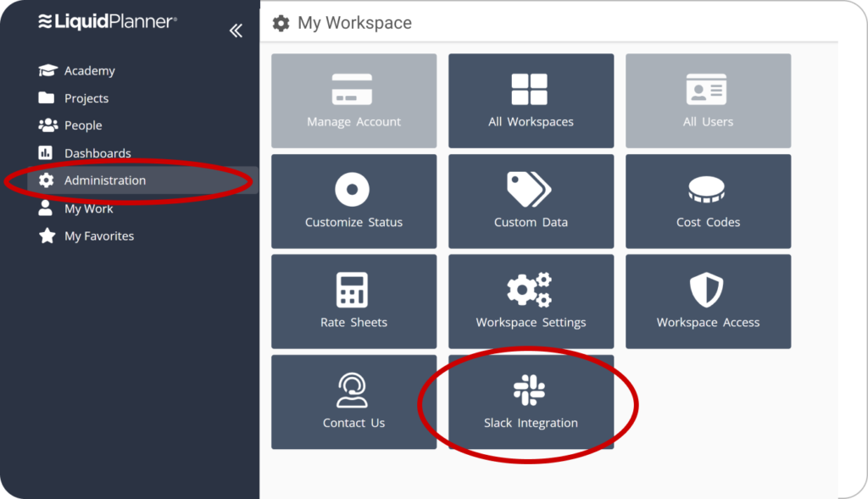Open the Workspace Settings gears icon
This screenshot has width=868, height=499.
tap(529, 290)
